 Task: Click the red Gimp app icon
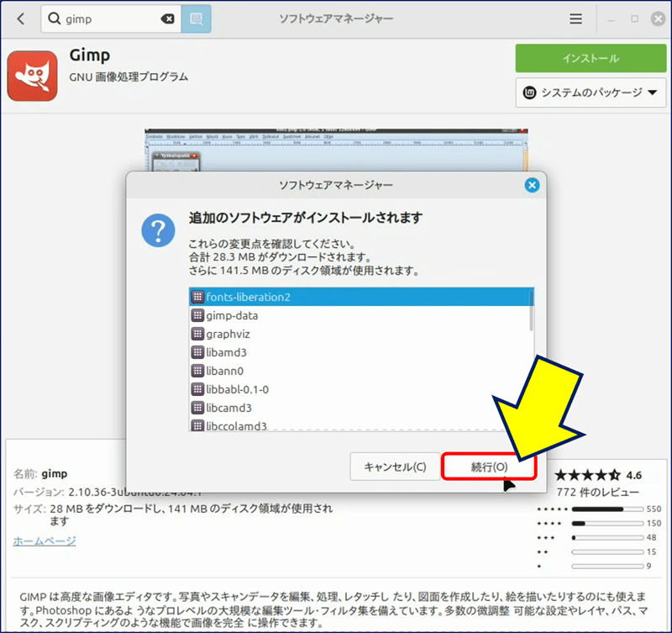[32, 76]
